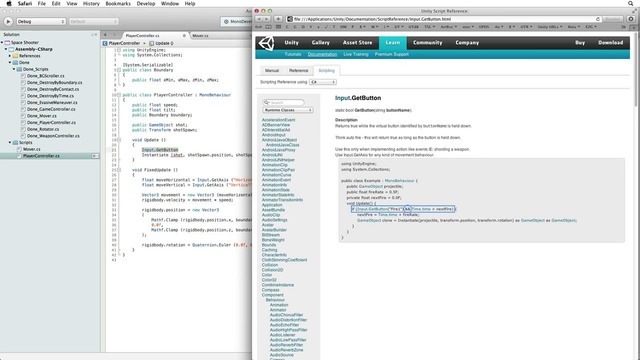Collapse the Scripts folder in Solution tree
This screenshot has height=360, width=640.
(x=10, y=142)
